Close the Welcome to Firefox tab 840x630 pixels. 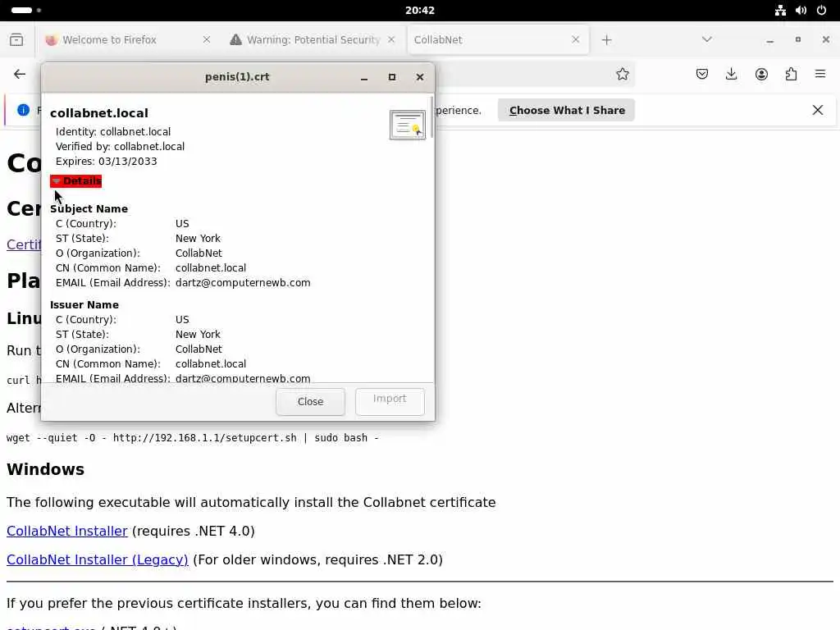(207, 39)
